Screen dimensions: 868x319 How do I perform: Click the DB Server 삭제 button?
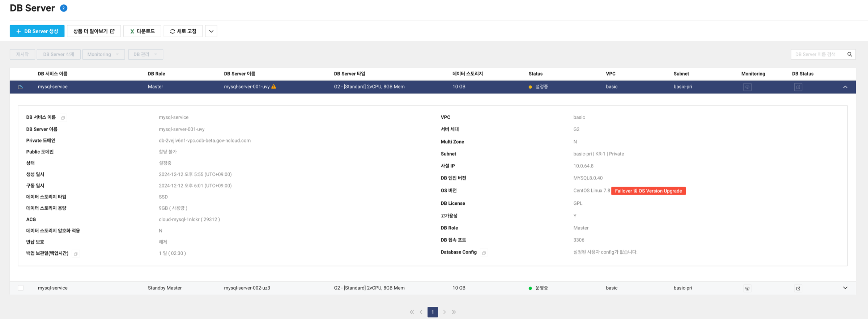pos(59,54)
